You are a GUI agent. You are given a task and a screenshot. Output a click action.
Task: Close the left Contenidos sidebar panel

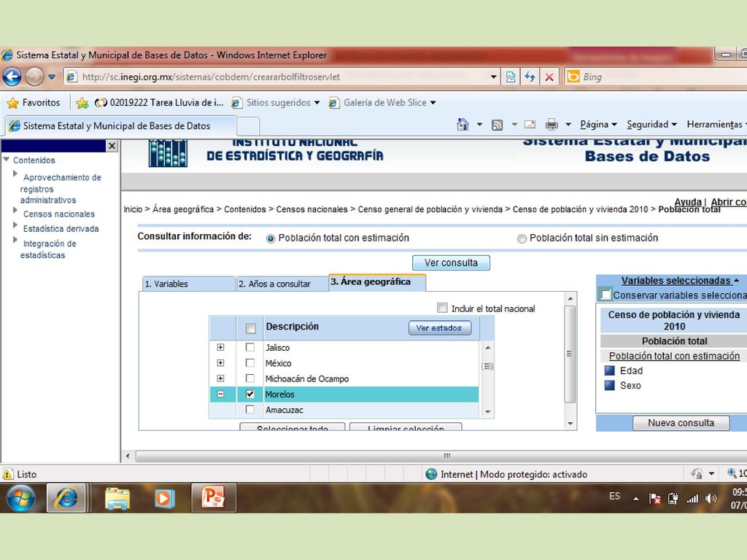pyautogui.click(x=112, y=146)
